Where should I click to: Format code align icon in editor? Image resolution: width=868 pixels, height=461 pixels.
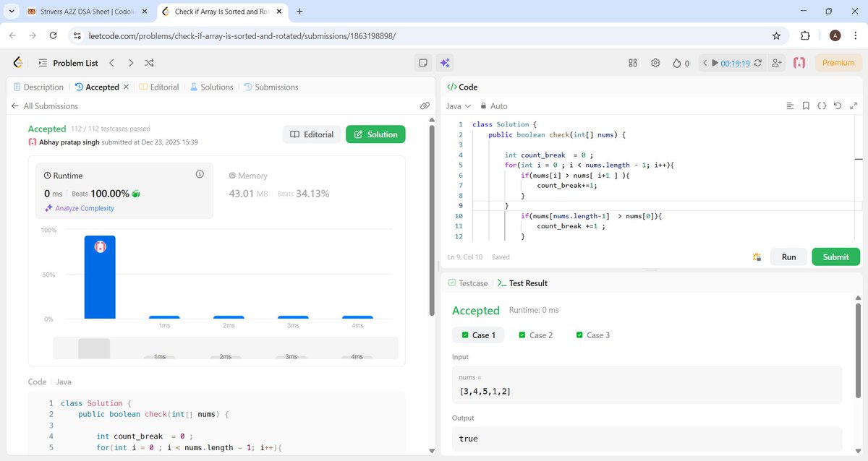click(790, 105)
